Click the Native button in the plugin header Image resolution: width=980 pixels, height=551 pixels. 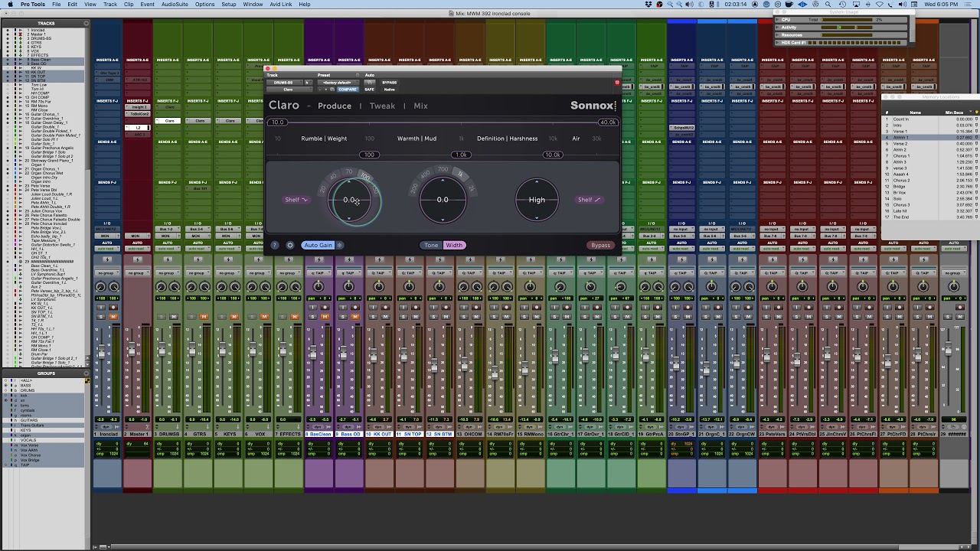tap(389, 90)
